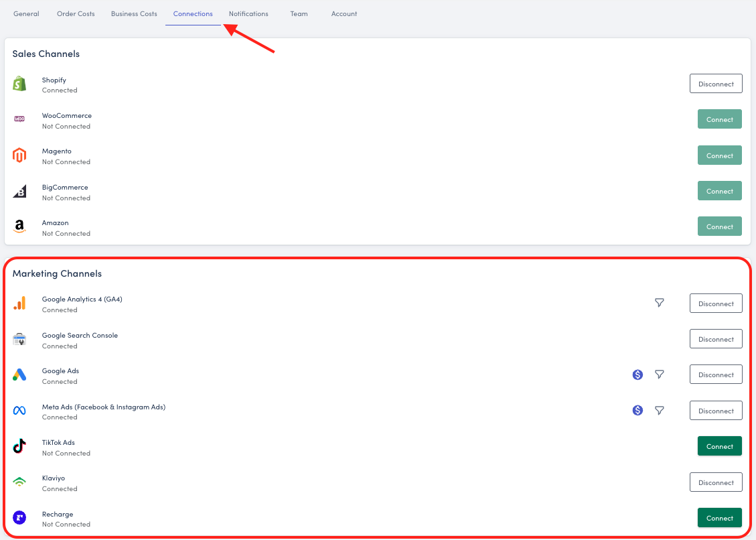Open the filter icon beside Meta Ads

point(659,411)
